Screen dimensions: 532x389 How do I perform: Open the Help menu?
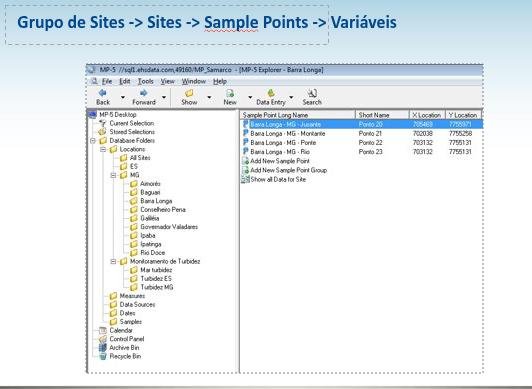220,81
